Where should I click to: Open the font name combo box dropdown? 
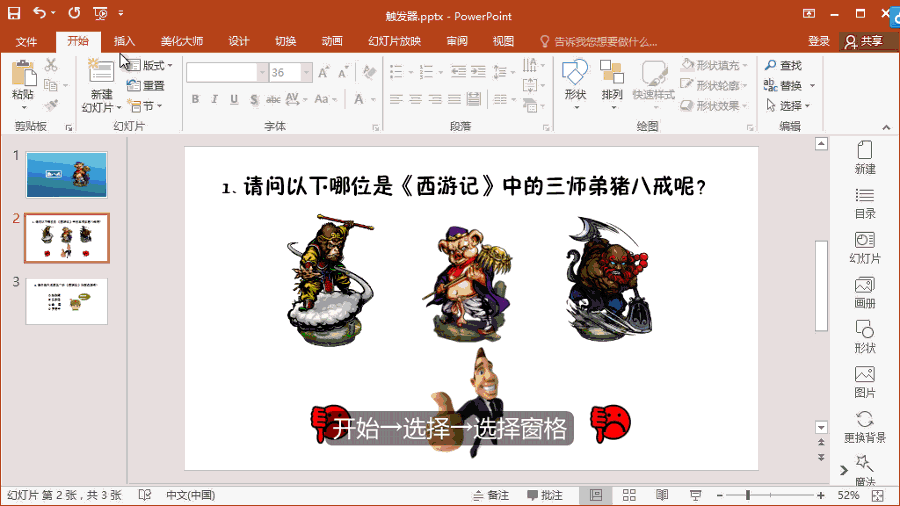click(x=262, y=72)
